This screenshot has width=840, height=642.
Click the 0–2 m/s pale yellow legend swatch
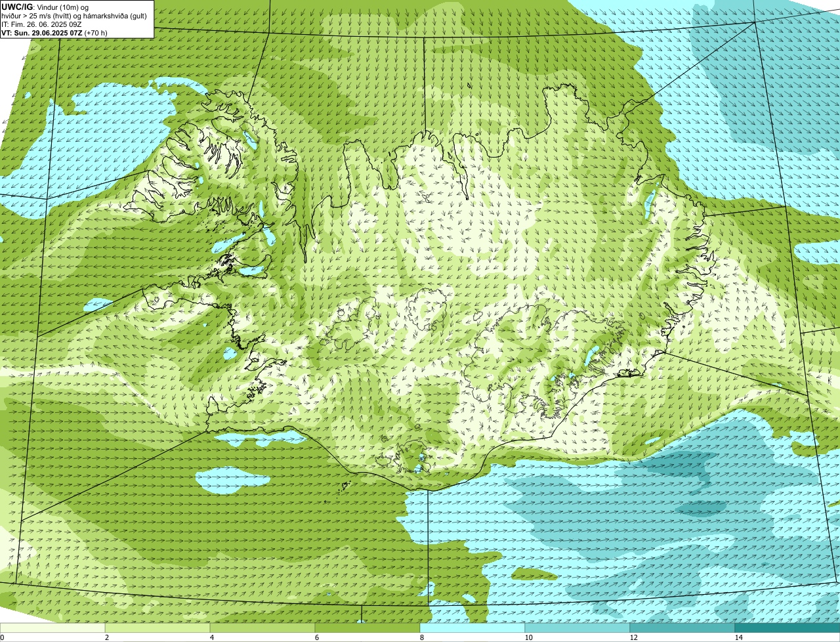point(52,628)
